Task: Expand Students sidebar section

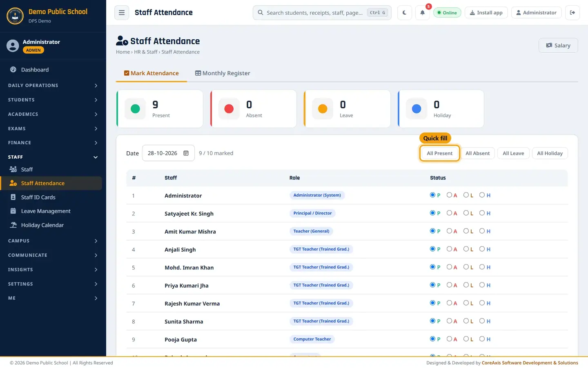Action: (53, 100)
